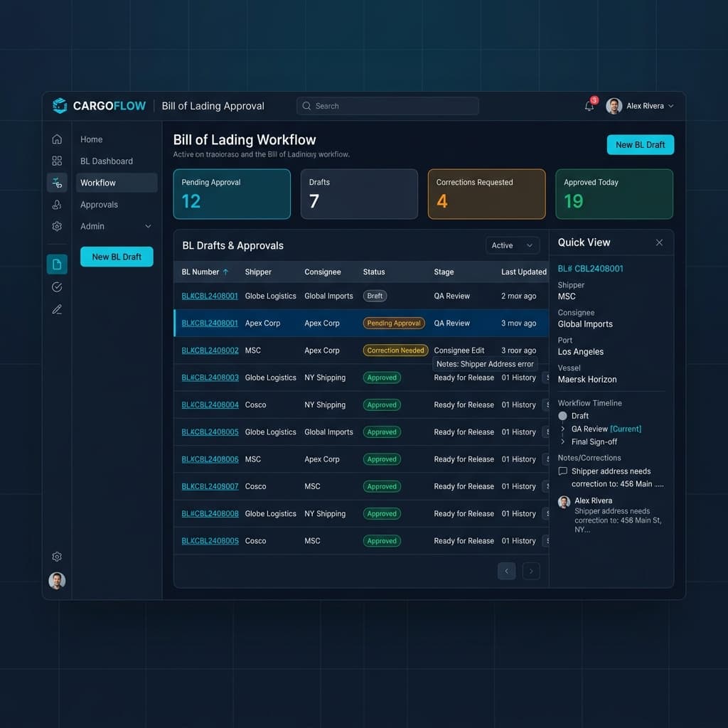Viewport: 728px width, 728px height.
Task: Click the Notes: Shipper Address error tooltip
Action: click(485, 364)
